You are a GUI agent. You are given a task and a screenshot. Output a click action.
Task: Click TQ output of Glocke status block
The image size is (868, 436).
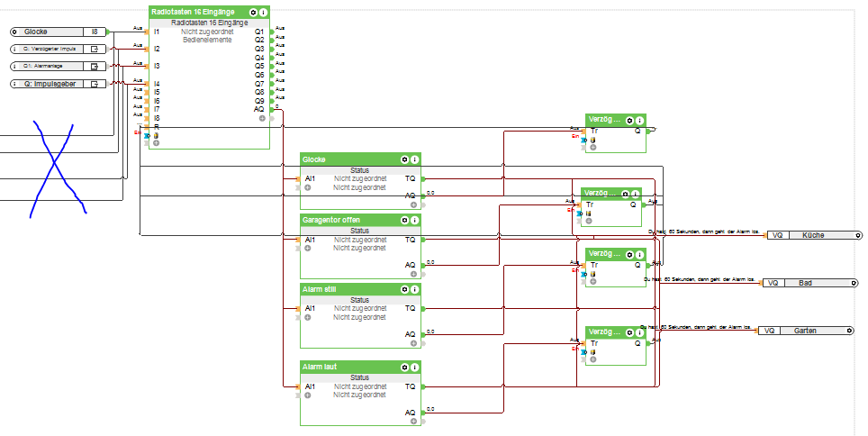click(x=411, y=179)
